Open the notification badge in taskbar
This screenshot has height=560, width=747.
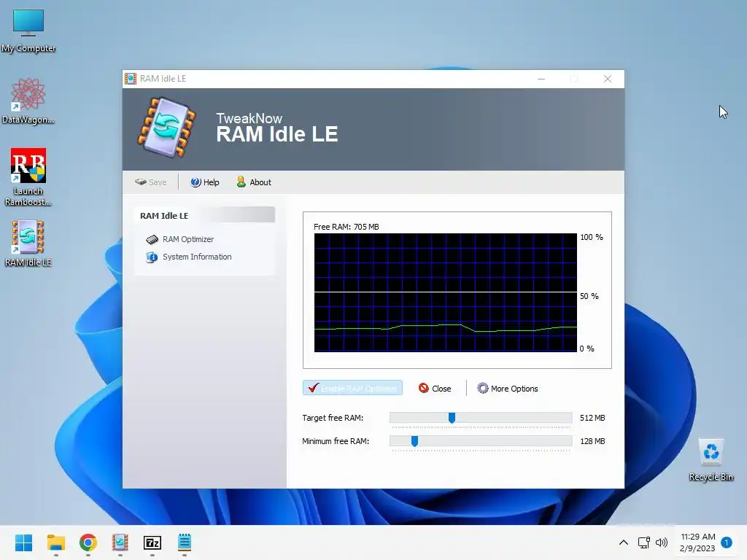point(727,542)
